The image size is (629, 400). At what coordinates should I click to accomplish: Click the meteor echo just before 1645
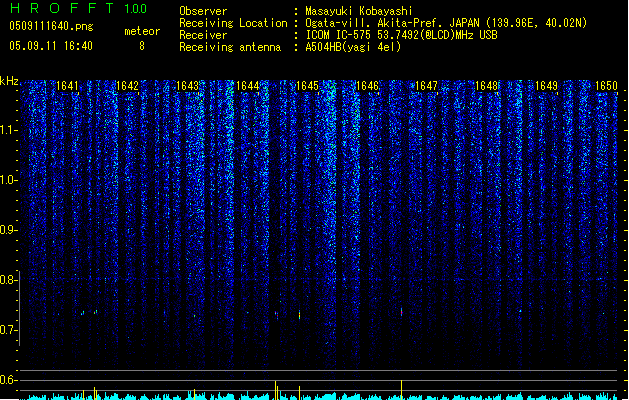[x=299, y=315]
